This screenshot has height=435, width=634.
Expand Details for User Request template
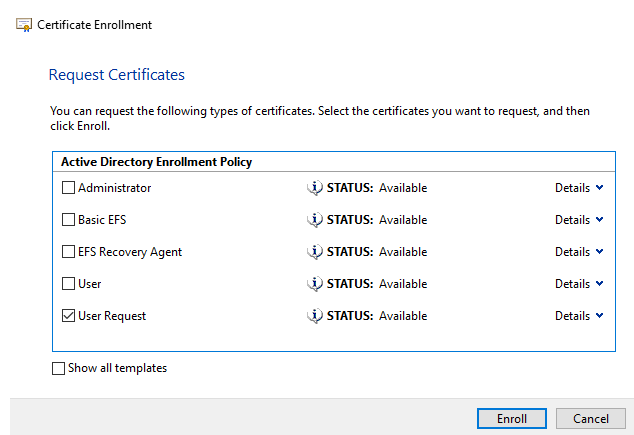pos(579,316)
